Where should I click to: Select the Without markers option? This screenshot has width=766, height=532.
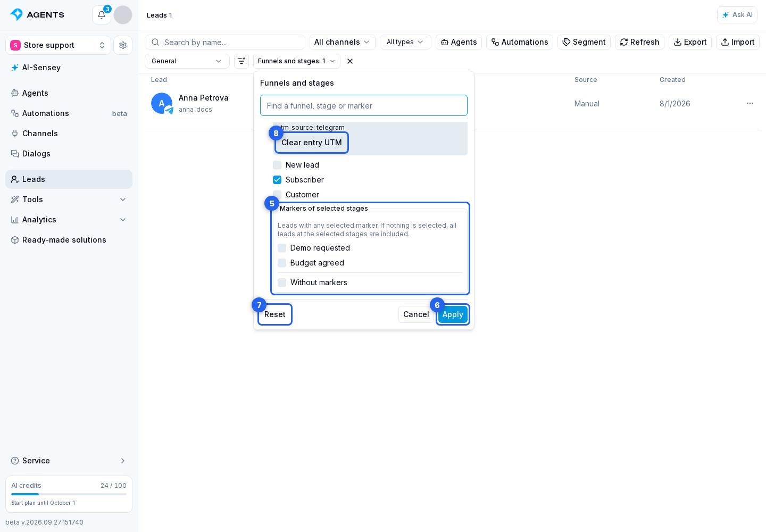(x=282, y=282)
